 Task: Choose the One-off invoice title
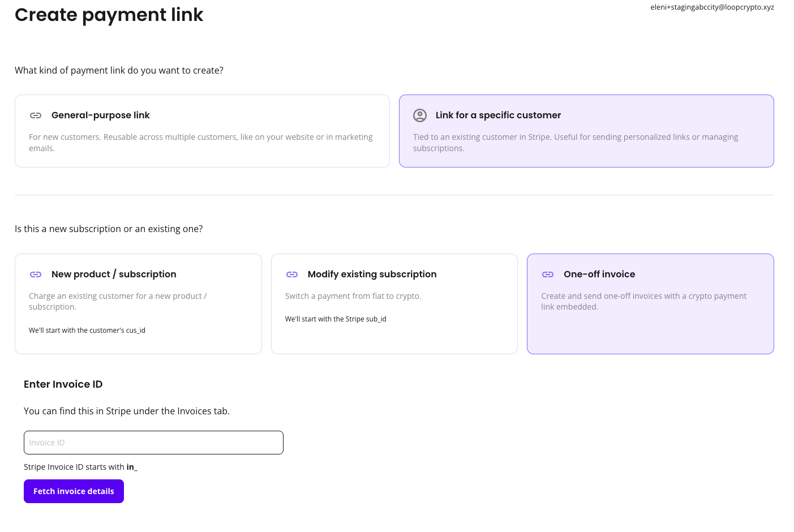tap(599, 274)
